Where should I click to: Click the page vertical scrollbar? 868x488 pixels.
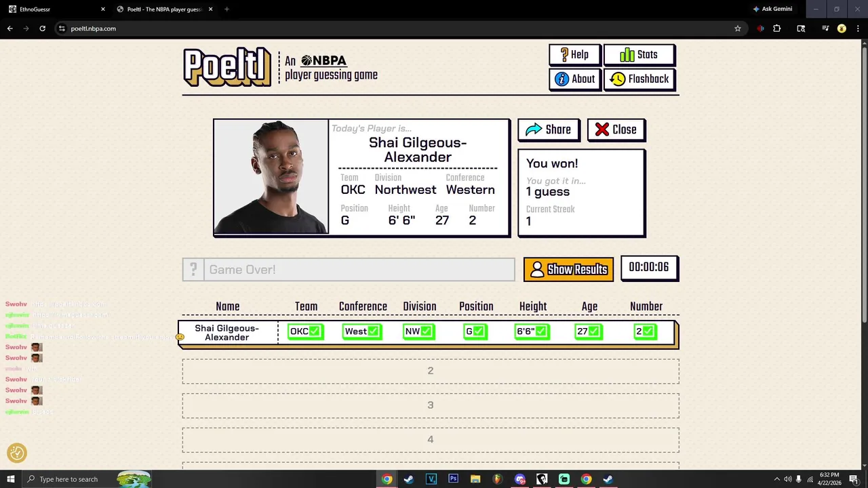coord(864,183)
